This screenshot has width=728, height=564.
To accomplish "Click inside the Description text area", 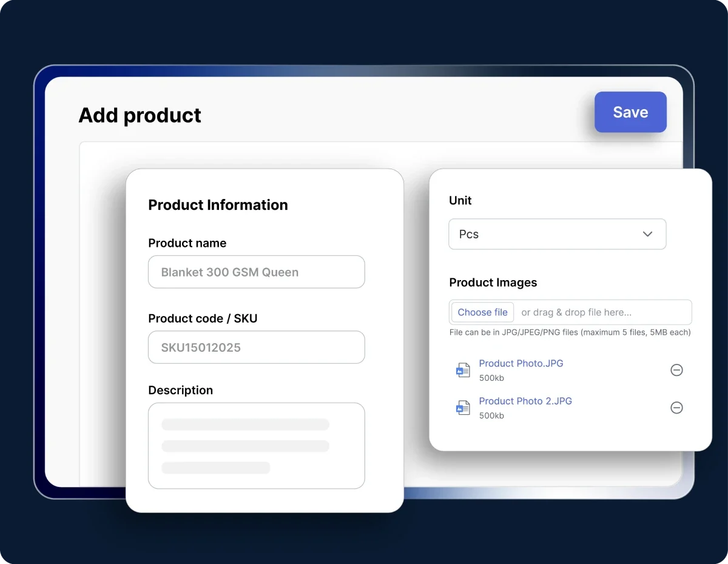I will pyautogui.click(x=256, y=446).
